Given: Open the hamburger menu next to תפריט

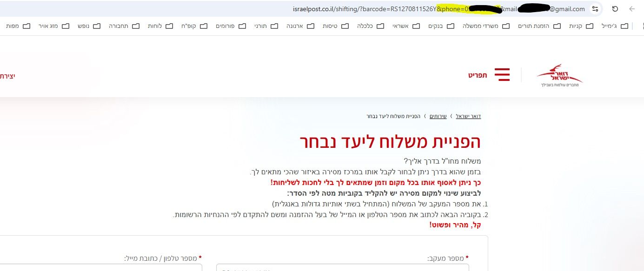Looking at the screenshot, I should tap(502, 74).
